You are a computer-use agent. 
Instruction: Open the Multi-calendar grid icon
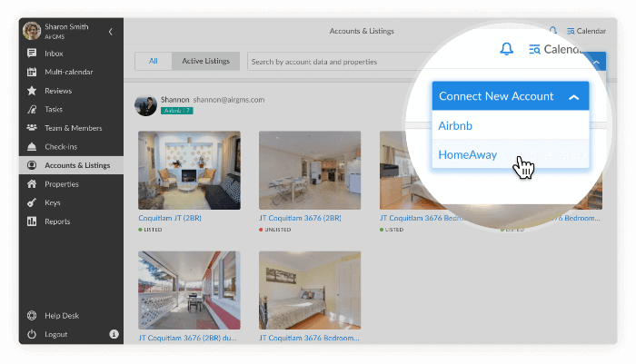click(32, 72)
